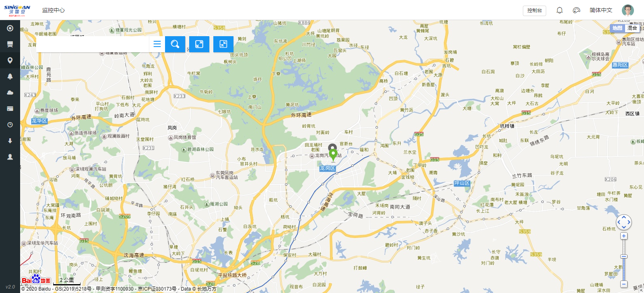Click the map zoom slider handle
Image resolution: width=644 pixels, height=293 pixels.
point(624,256)
